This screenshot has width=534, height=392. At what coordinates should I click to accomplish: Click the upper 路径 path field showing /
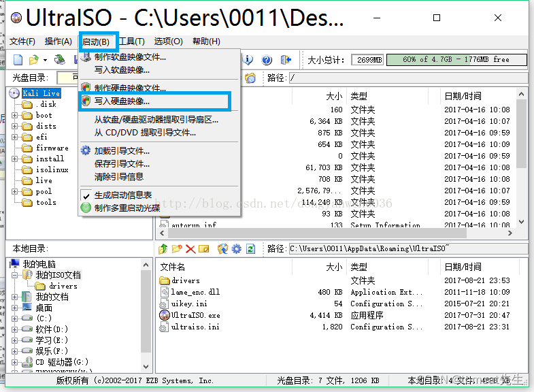pos(408,78)
